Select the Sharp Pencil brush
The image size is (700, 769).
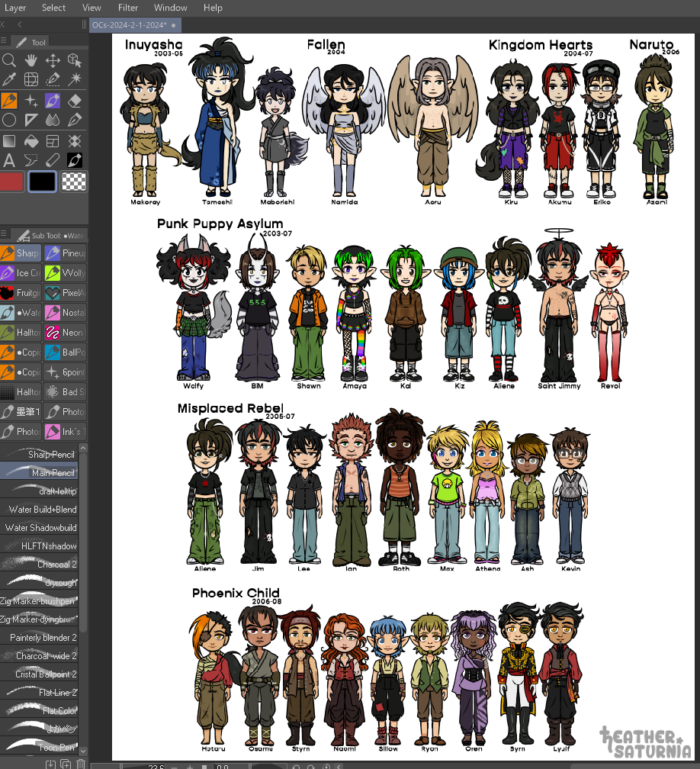(x=39, y=454)
